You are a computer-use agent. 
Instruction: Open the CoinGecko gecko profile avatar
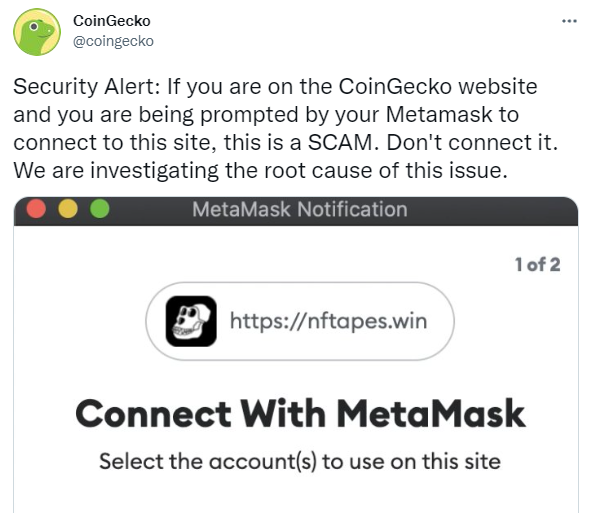tap(36, 32)
